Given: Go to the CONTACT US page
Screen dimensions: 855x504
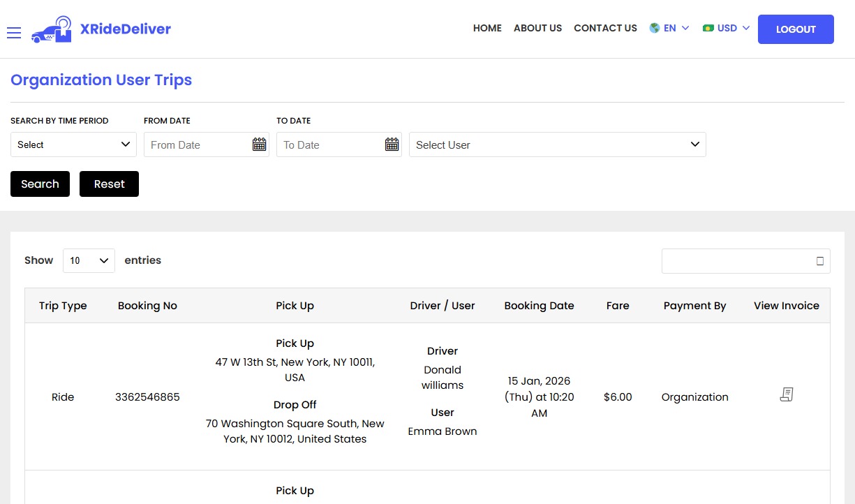Looking at the screenshot, I should coord(605,29).
